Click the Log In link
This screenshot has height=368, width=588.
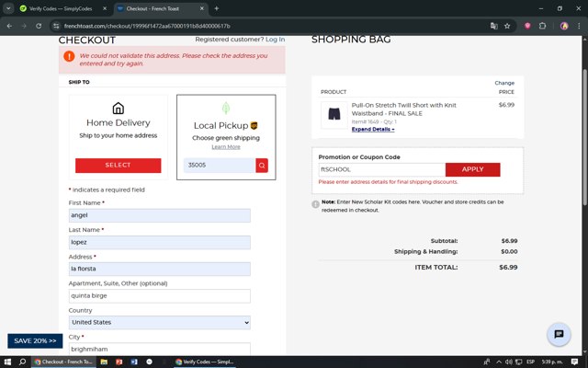click(x=275, y=39)
